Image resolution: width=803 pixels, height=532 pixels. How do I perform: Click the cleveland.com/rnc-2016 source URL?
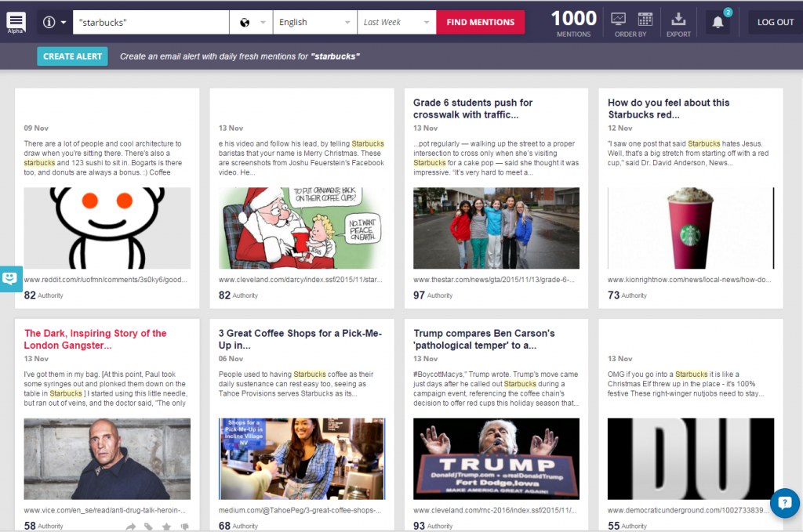pos(495,511)
